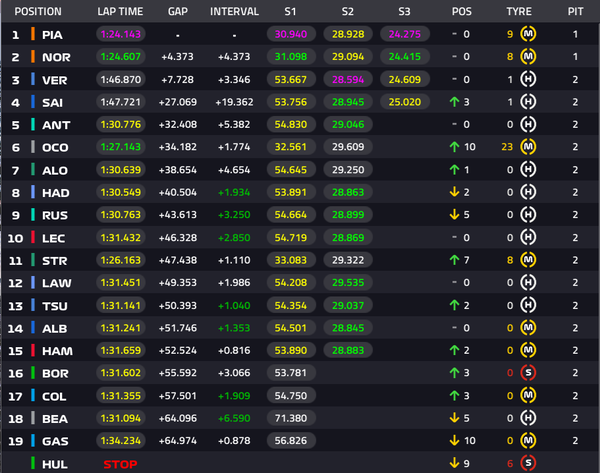600x473 pixels.
Task: Click BEA's S1 time 71.380
Action: pos(291,418)
